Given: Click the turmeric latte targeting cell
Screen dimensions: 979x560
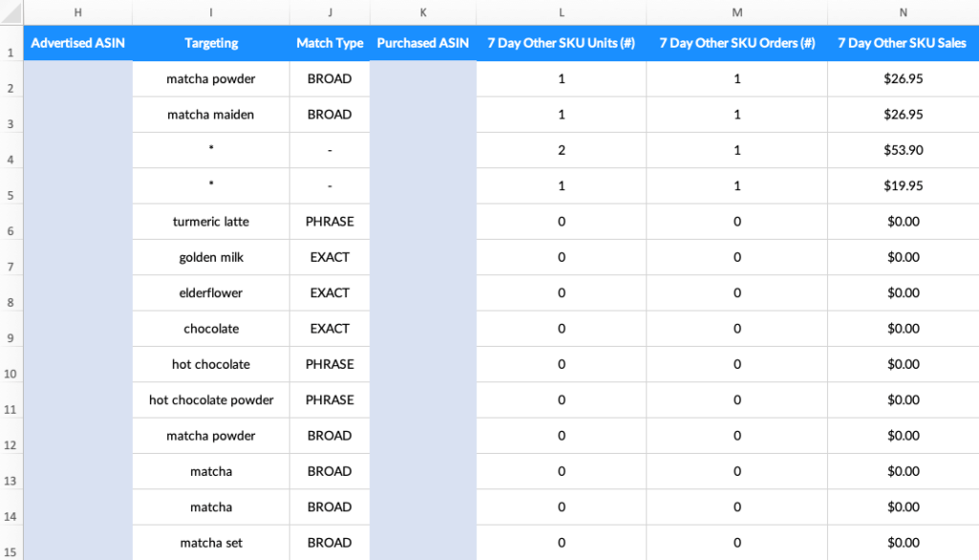Looking at the screenshot, I should (x=211, y=222).
